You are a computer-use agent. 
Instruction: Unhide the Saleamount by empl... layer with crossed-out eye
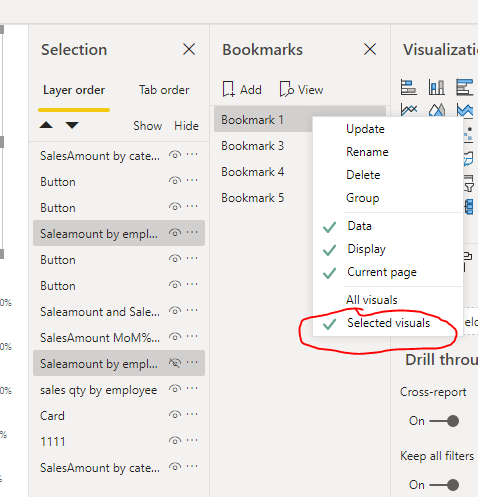coord(175,363)
